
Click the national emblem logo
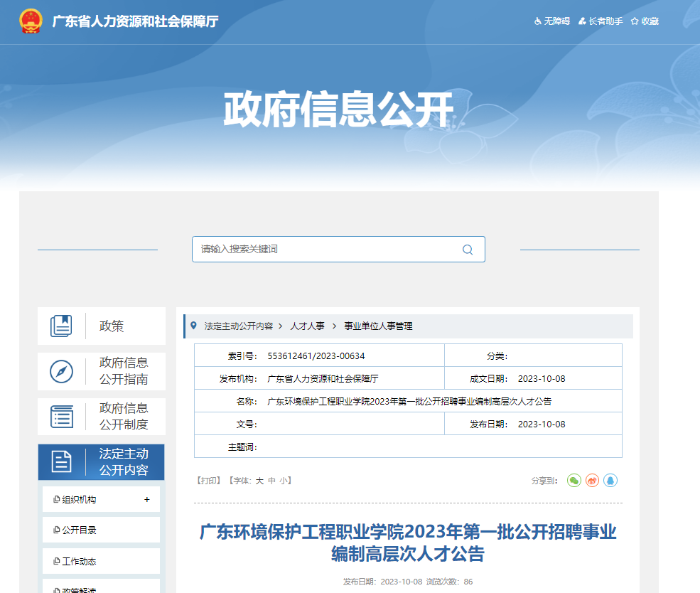31,21
